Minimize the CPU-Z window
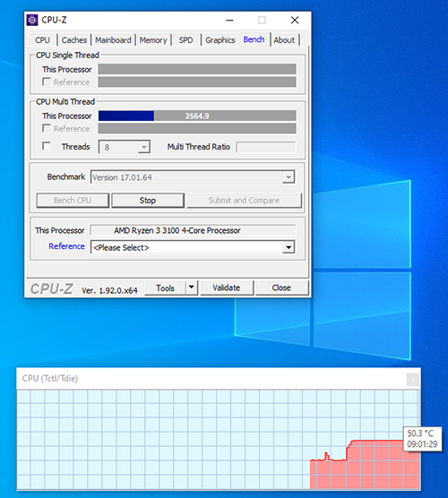The width and height of the screenshot is (448, 498). point(229,21)
